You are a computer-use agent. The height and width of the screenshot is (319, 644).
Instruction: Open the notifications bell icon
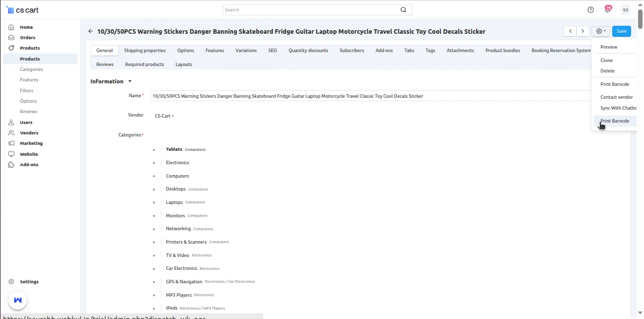pos(607,10)
